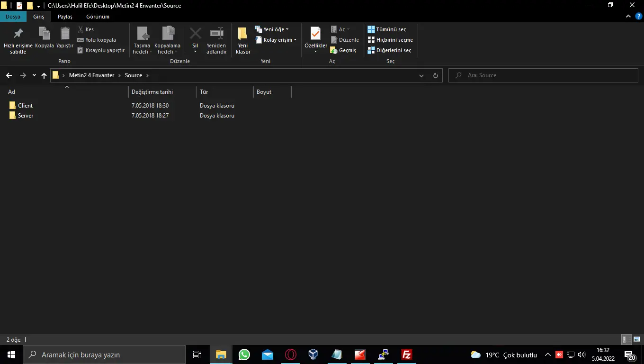Click Hızlı erişime sabitle pin icon
644x364 pixels.
tap(18, 34)
